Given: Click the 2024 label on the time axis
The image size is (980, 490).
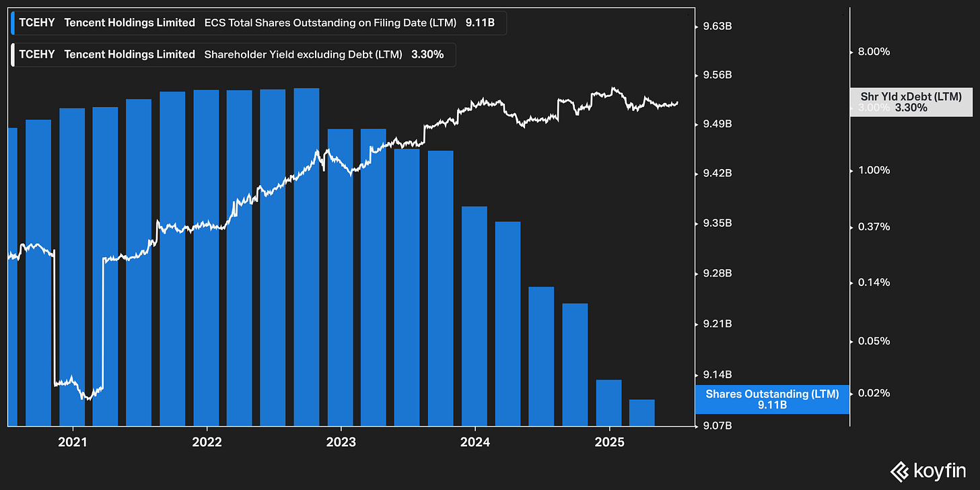Looking at the screenshot, I should point(475,442).
